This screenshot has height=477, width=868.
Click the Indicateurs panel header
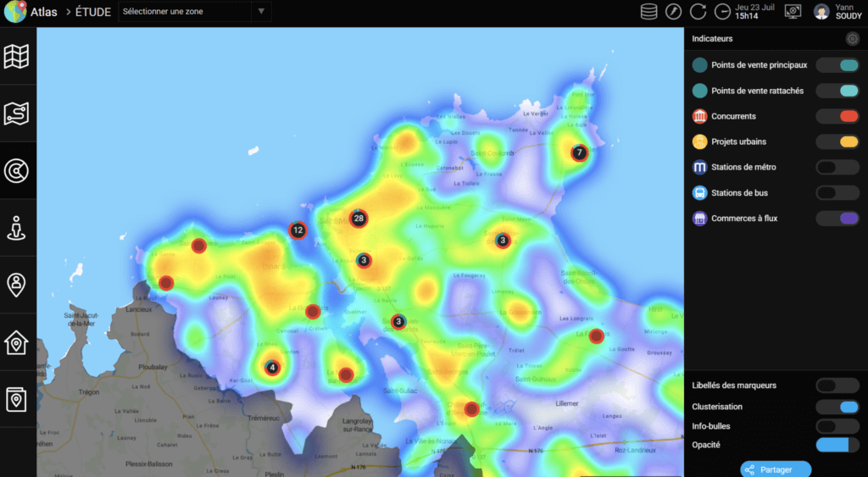[x=712, y=39]
